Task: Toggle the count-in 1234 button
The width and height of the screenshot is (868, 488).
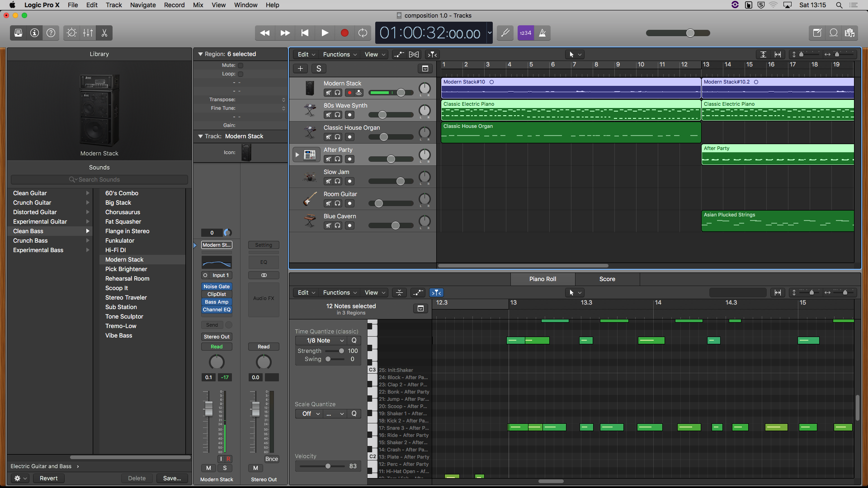Action: click(525, 33)
